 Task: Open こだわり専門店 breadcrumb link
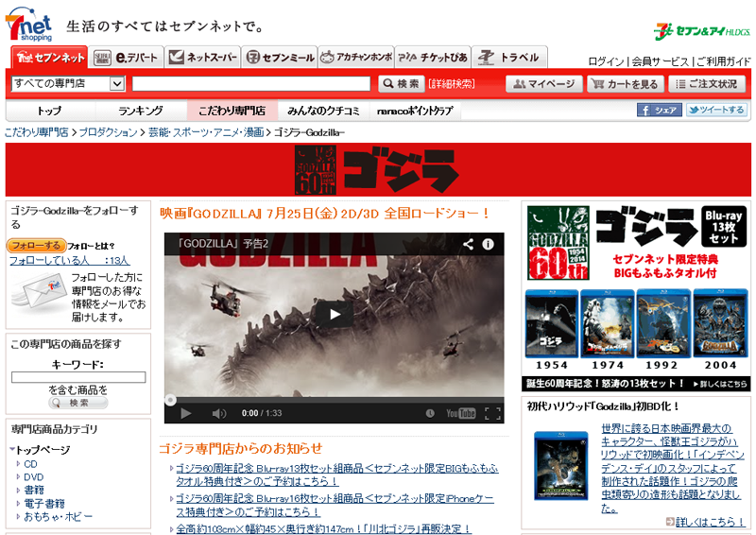[36, 132]
